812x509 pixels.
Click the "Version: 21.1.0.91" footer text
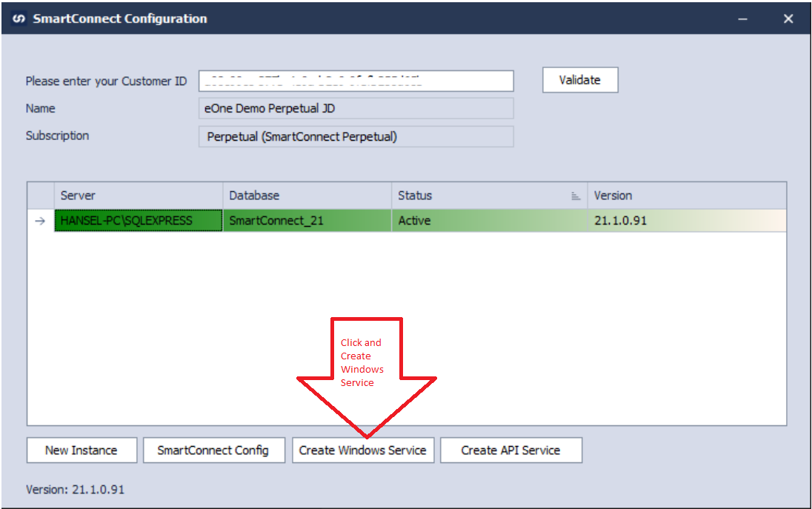(75, 490)
